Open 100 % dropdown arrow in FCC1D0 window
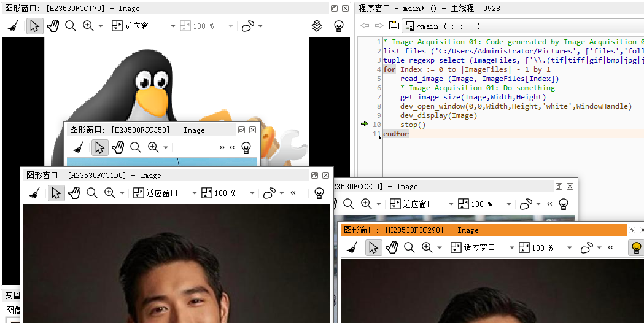This screenshot has width=644, height=323. tap(252, 193)
